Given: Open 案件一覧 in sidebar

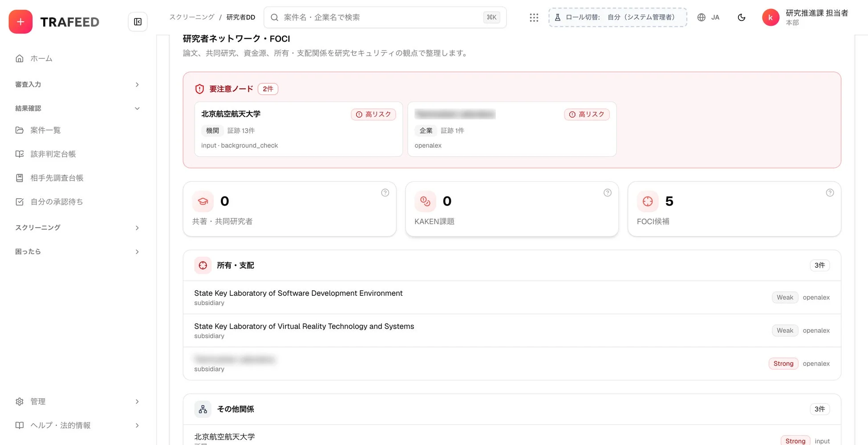Looking at the screenshot, I should pyautogui.click(x=78, y=130).
